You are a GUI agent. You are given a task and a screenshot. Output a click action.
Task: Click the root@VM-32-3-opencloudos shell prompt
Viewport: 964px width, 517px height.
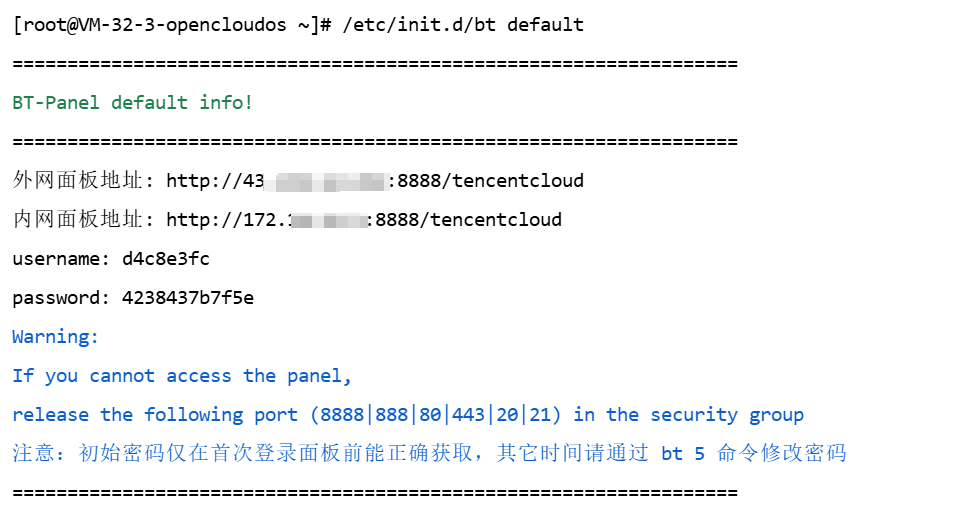[172, 25]
